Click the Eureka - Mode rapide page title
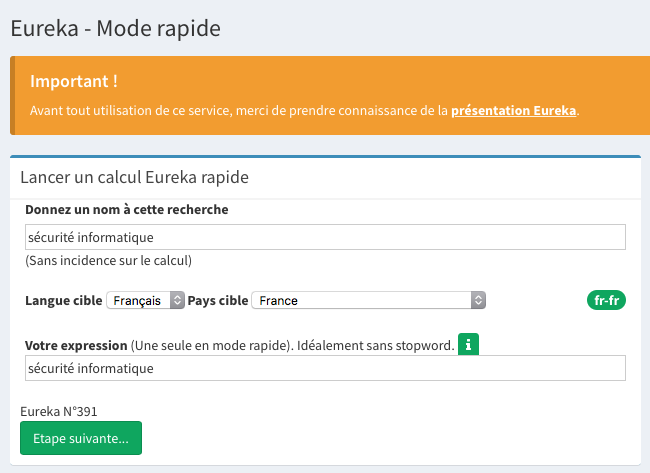 tap(116, 28)
